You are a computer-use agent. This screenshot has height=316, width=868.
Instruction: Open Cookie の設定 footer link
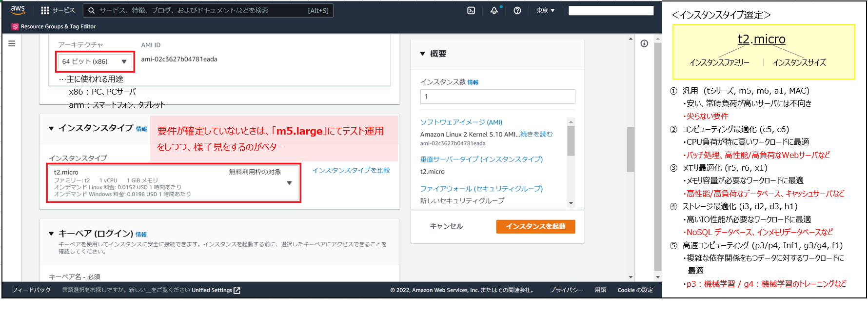(x=635, y=290)
